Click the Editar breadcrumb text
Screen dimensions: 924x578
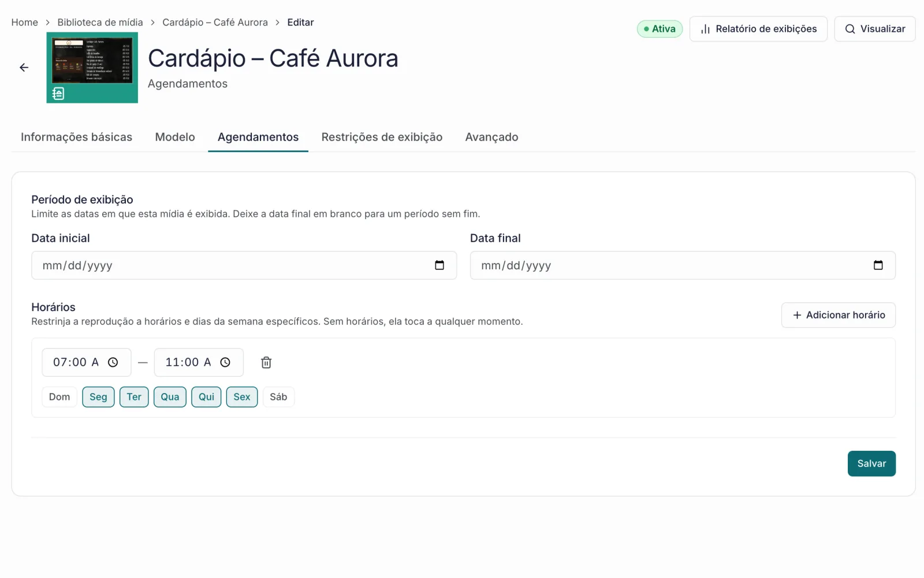[300, 23]
